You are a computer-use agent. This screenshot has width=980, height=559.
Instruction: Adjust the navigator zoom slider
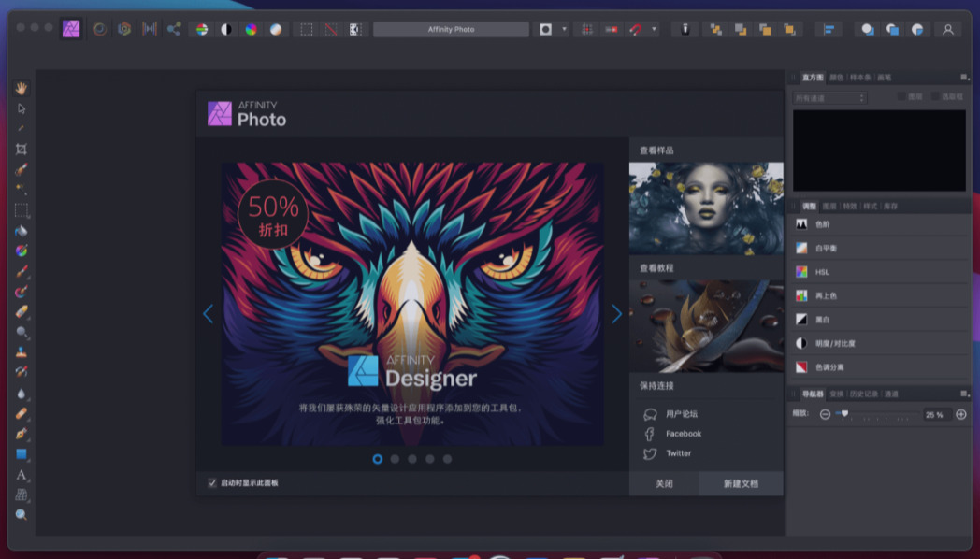(844, 413)
